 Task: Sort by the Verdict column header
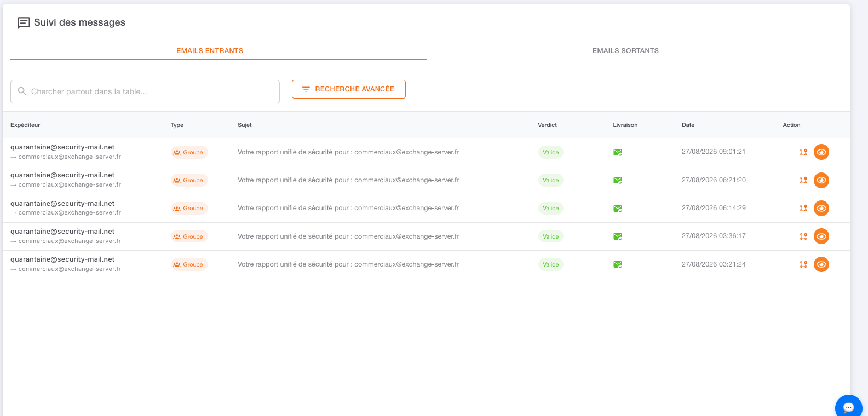pyautogui.click(x=547, y=125)
